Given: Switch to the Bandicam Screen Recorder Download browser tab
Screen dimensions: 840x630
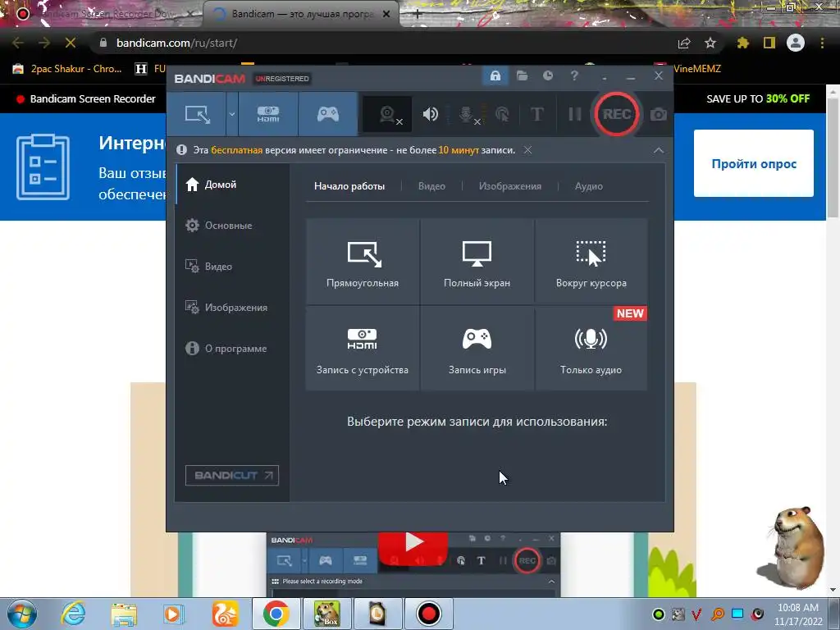Looking at the screenshot, I should click(x=105, y=14).
